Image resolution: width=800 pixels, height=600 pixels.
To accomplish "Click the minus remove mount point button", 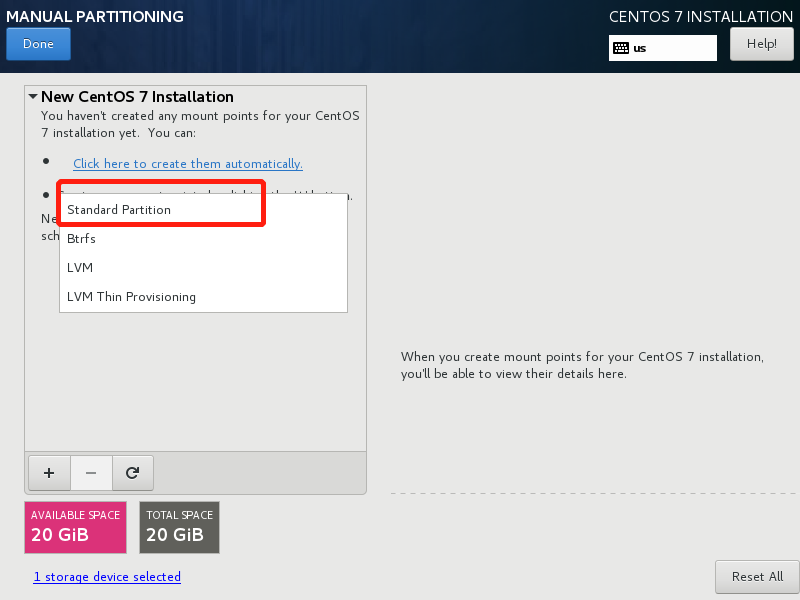I will point(91,473).
